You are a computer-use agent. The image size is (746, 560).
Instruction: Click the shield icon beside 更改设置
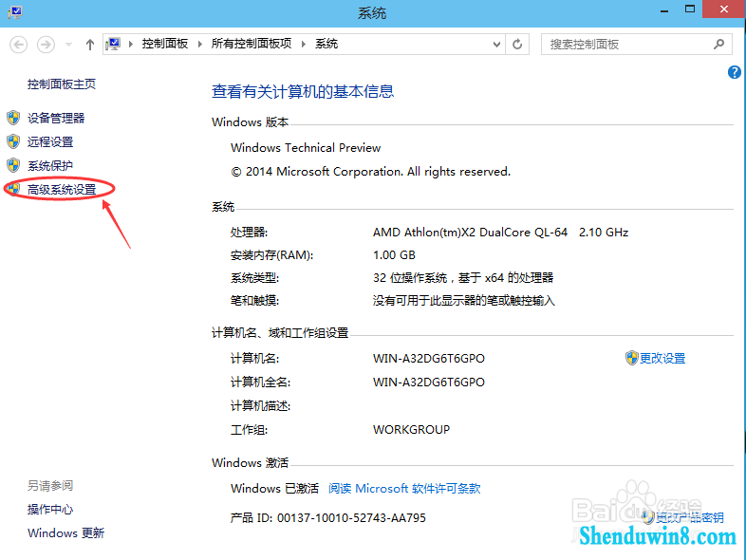632,358
